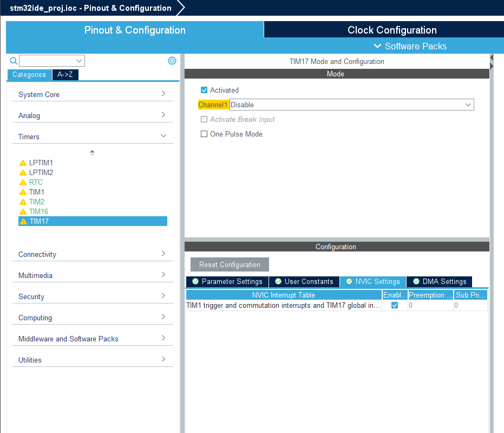This screenshot has width=504, height=433.
Task: Click the warning icon next to RTC
Action: click(22, 182)
